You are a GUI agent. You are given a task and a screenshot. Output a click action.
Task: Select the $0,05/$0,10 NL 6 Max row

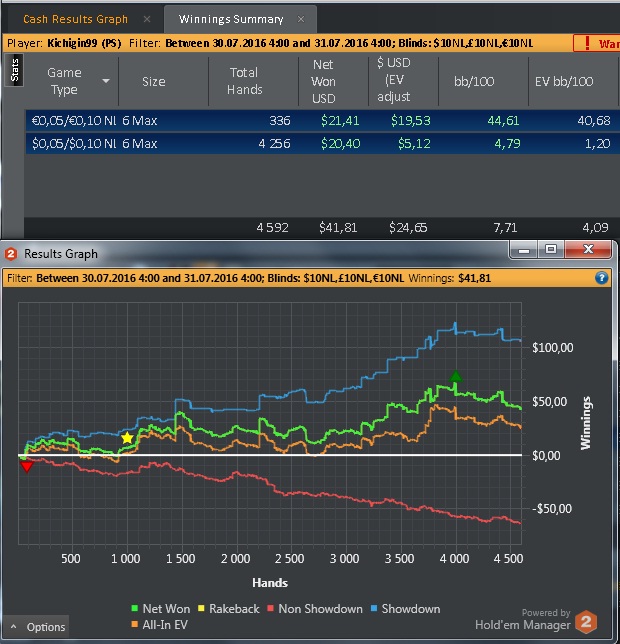point(322,143)
